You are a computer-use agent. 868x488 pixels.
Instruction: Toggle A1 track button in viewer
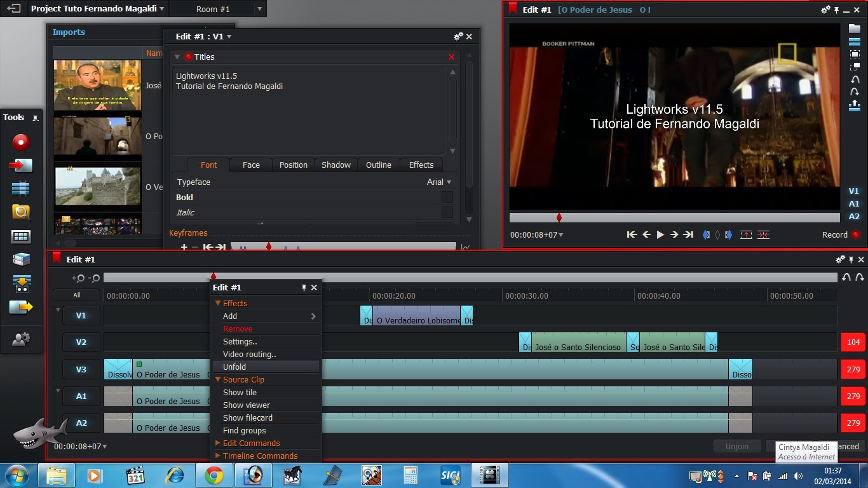click(854, 203)
